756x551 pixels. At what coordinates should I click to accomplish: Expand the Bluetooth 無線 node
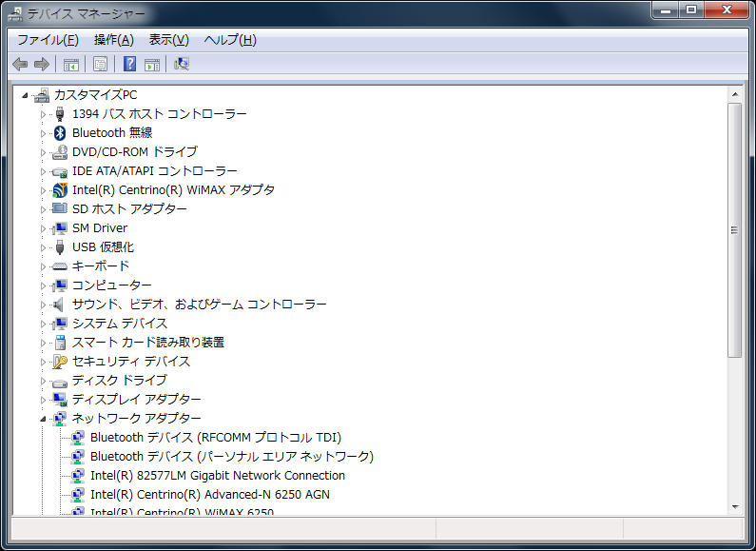pyautogui.click(x=43, y=133)
